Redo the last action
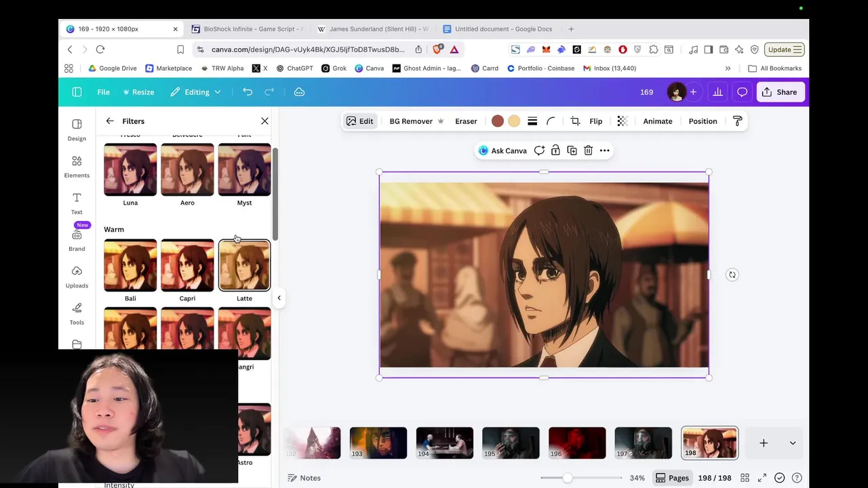Viewport: 868px width, 488px height. click(269, 91)
